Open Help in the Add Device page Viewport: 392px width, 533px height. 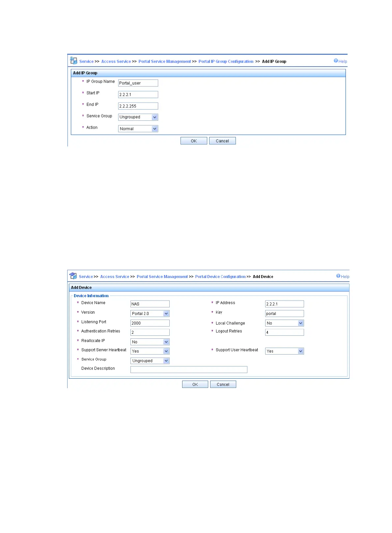[343, 276]
